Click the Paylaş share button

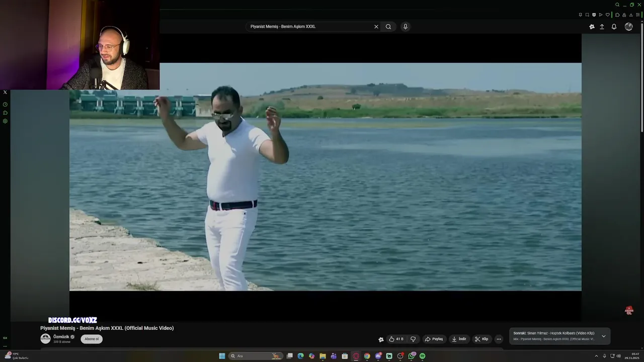click(434, 339)
